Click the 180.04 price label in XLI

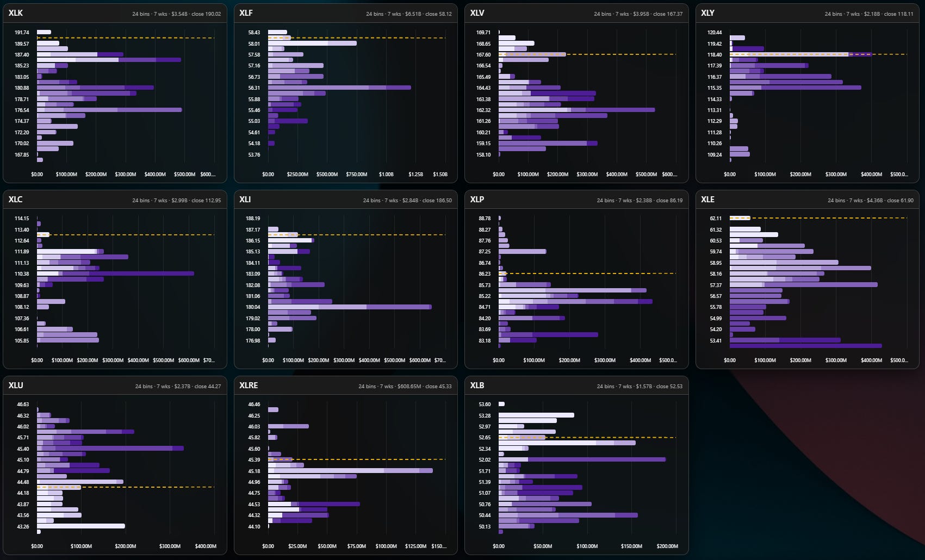(253, 307)
